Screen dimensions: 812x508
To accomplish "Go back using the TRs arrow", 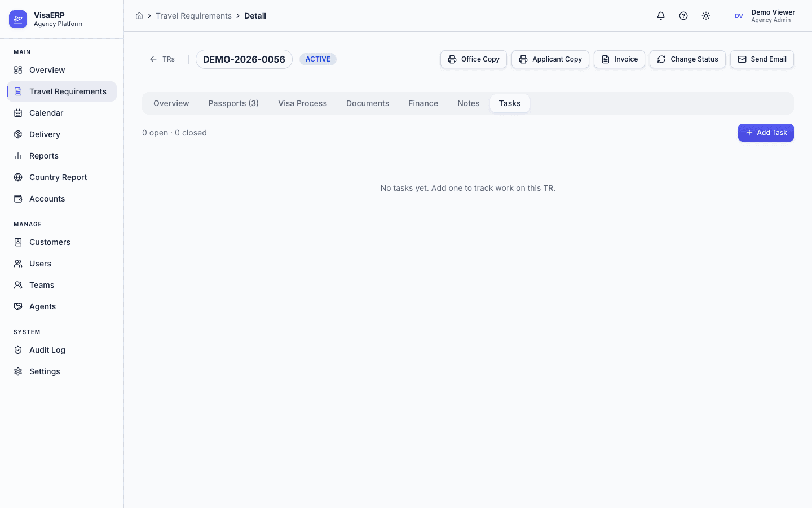I will click(x=162, y=59).
